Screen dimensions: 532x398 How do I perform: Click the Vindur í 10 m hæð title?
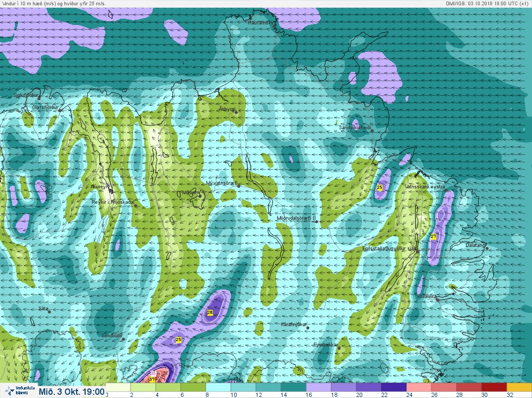pyautogui.click(x=53, y=3)
